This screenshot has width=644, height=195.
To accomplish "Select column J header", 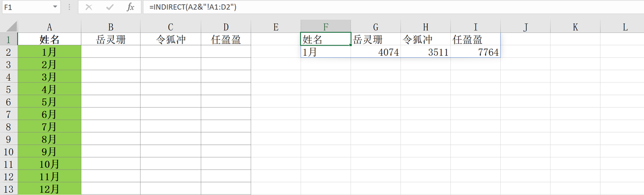I will pyautogui.click(x=525, y=27).
